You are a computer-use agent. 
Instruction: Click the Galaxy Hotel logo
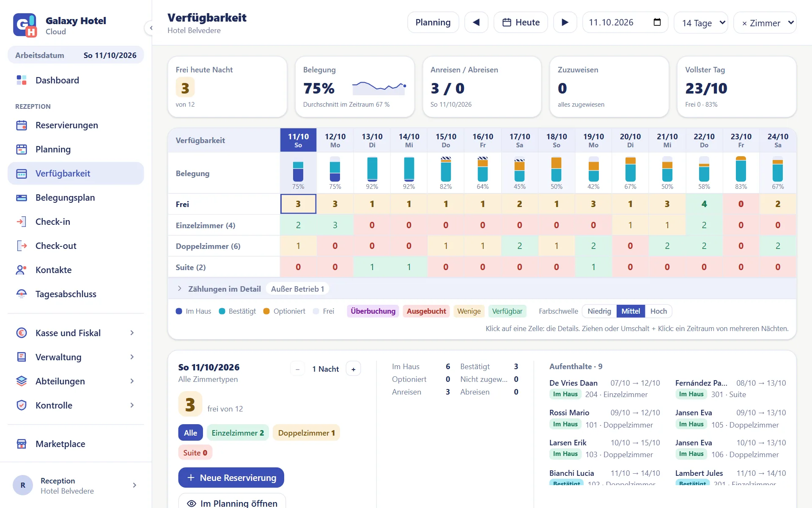tap(25, 25)
